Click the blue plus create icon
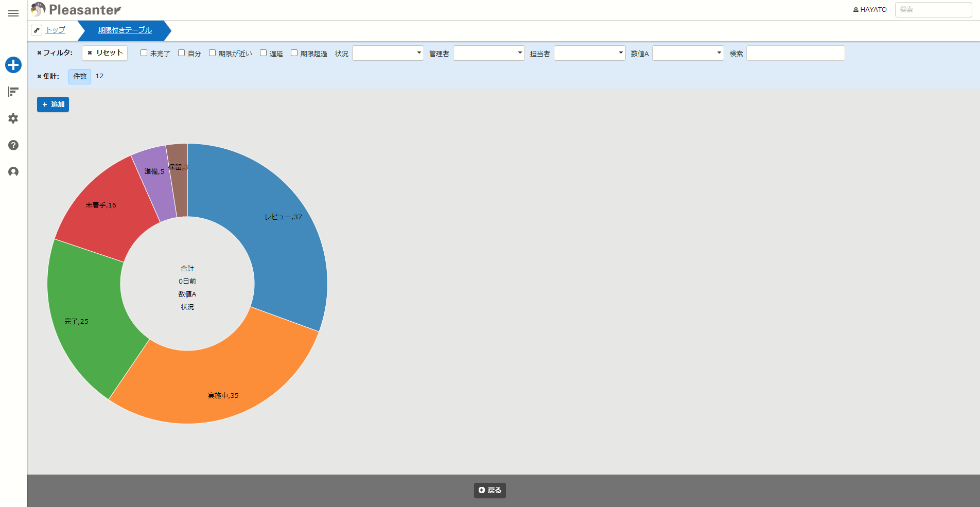The width and height of the screenshot is (980, 507). click(x=13, y=65)
